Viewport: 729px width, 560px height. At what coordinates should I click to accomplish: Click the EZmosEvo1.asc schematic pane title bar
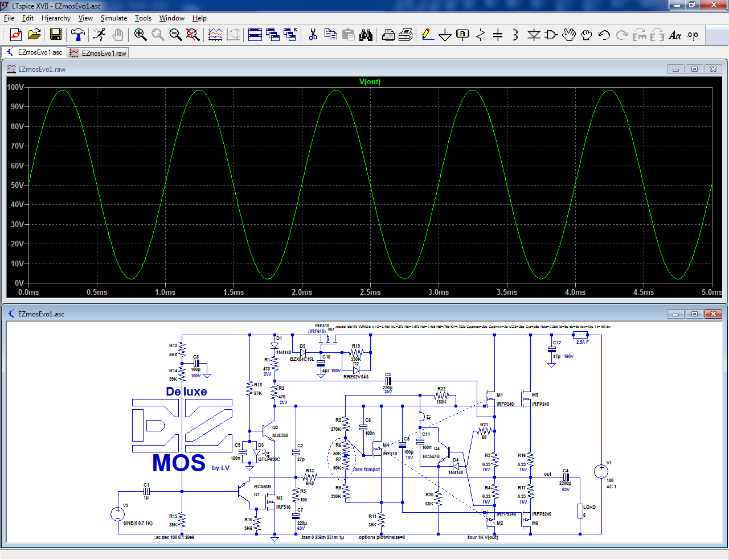coord(364,314)
